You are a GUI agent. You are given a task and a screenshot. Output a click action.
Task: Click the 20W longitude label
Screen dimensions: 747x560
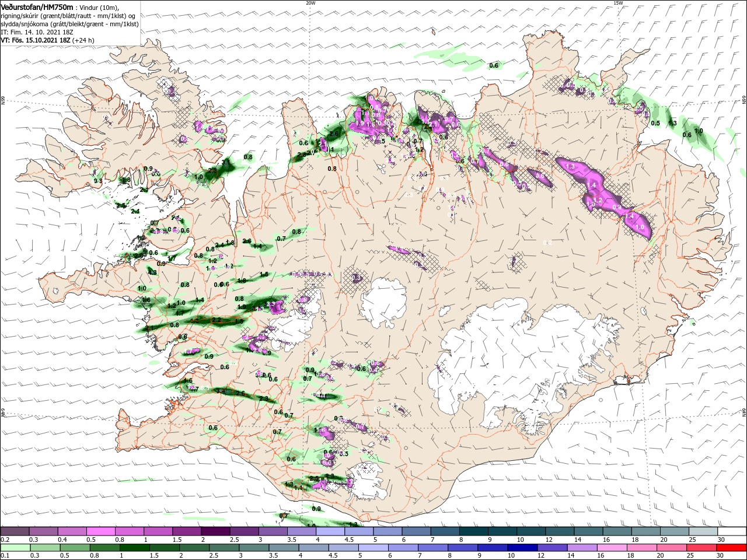coord(310,3)
